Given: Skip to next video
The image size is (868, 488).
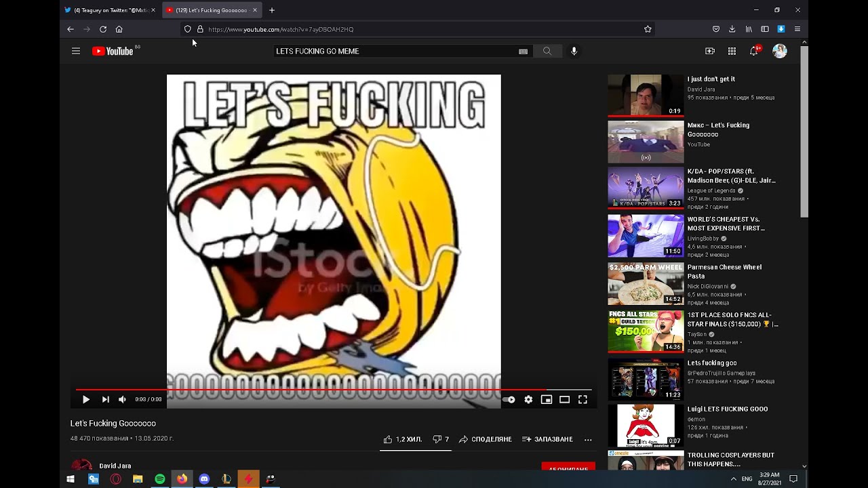Looking at the screenshot, I should pos(105,400).
